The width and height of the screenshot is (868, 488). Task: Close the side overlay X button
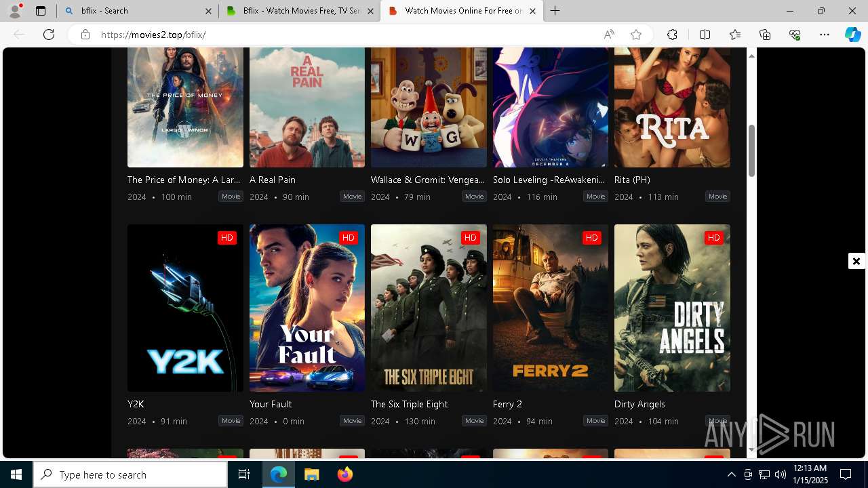click(856, 261)
